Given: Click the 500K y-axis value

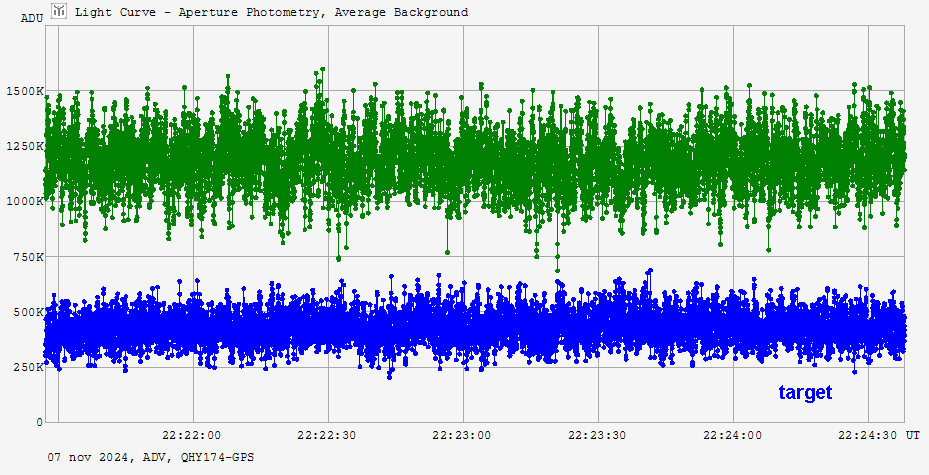Looking at the screenshot, I should [x=28, y=312].
